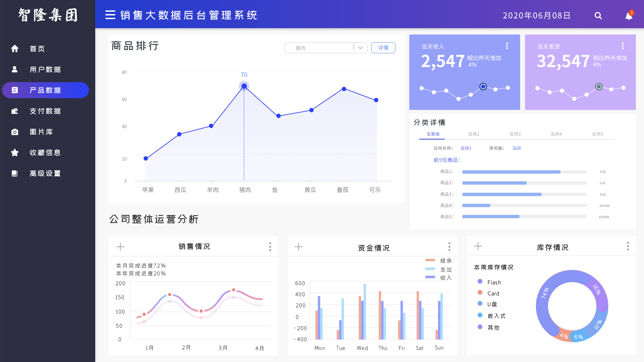Click plus icon in 销售情况 card
The height and width of the screenshot is (362, 644).
pyautogui.click(x=120, y=247)
